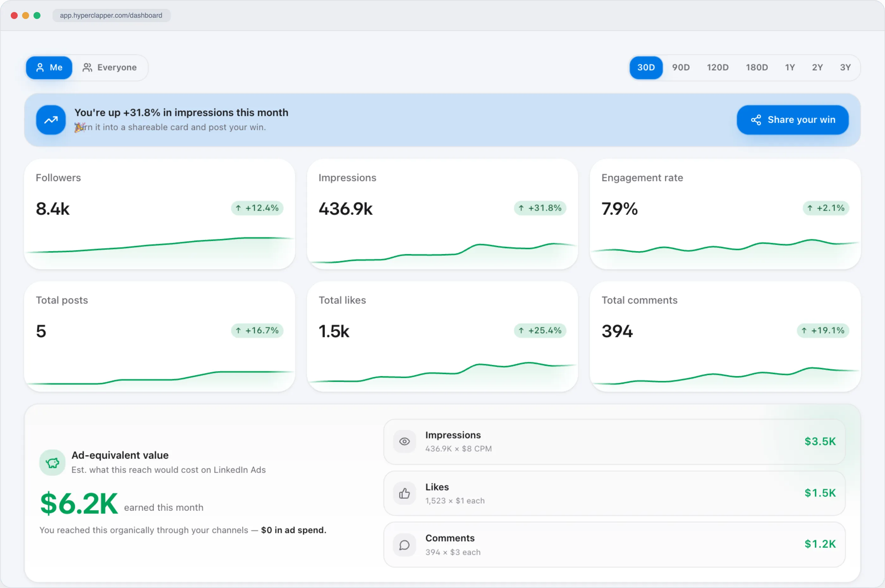This screenshot has height=588, width=885.
Task: Click the $1.2K comments value
Action: tap(820, 544)
